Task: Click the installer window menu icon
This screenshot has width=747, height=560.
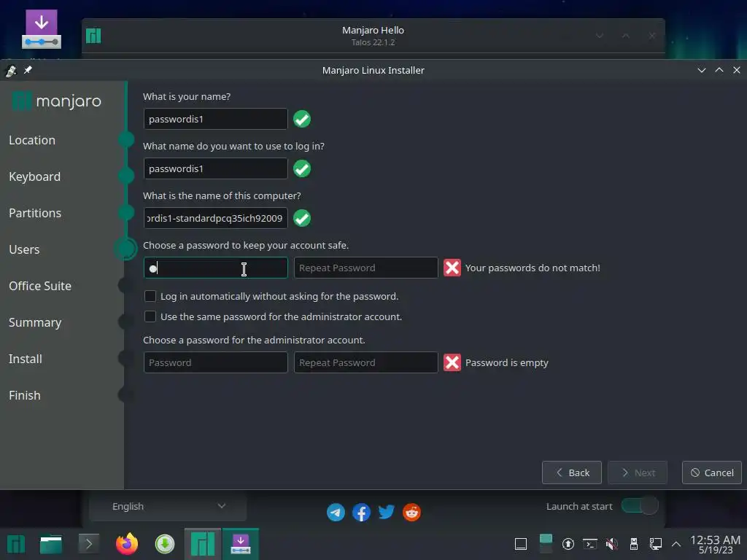Action: [x=10, y=71]
